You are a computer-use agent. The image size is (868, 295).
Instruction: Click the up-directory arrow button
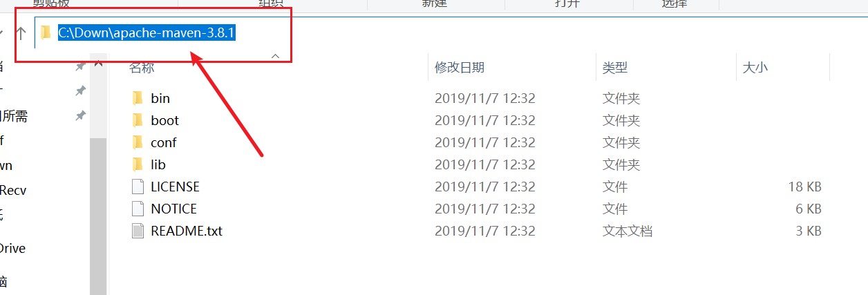[21, 32]
